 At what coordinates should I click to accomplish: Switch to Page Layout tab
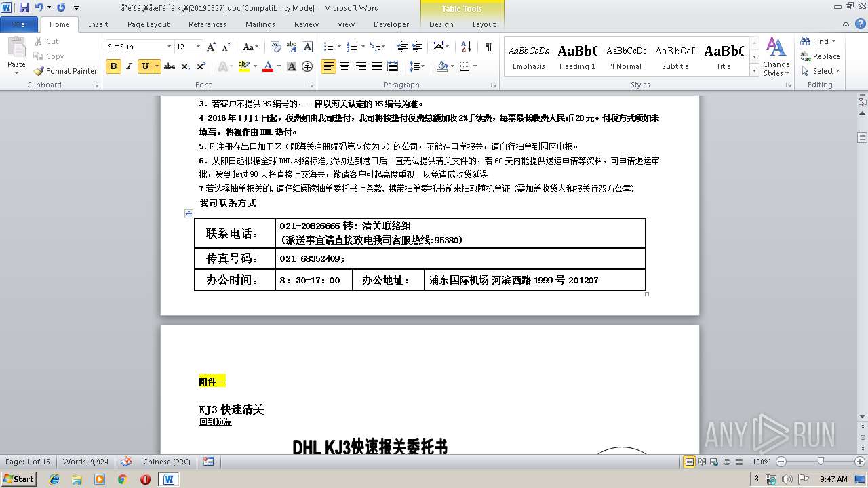(149, 24)
